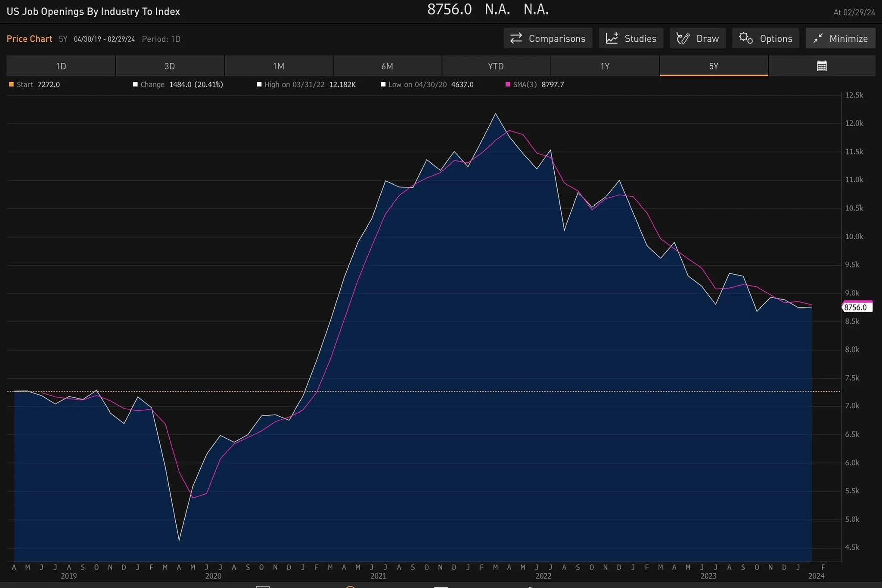This screenshot has height=588, width=882.
Task: Click the Price Chart label
Action: pos(29,39)
